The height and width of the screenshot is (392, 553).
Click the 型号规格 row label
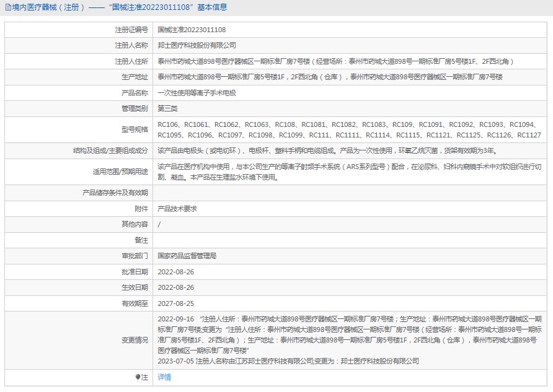[x=135, y=129]
